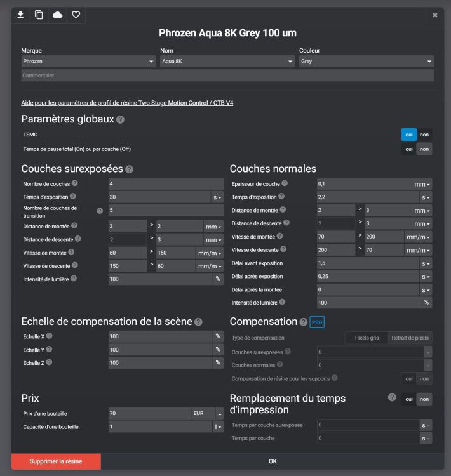Click the download icon in top toolbar
Image resolution: width=451 pixels, height=476 pixels.
click(x=20, y=15)
